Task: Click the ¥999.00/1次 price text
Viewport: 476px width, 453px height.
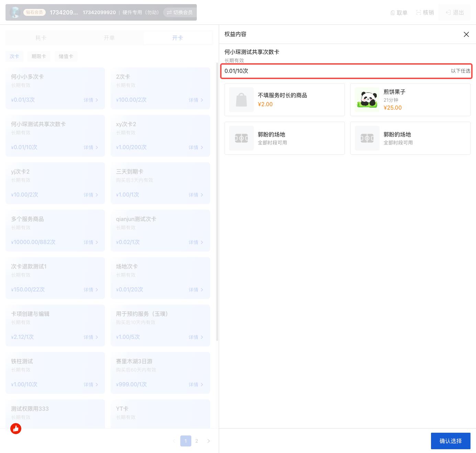Action: [x=132, y=384]
